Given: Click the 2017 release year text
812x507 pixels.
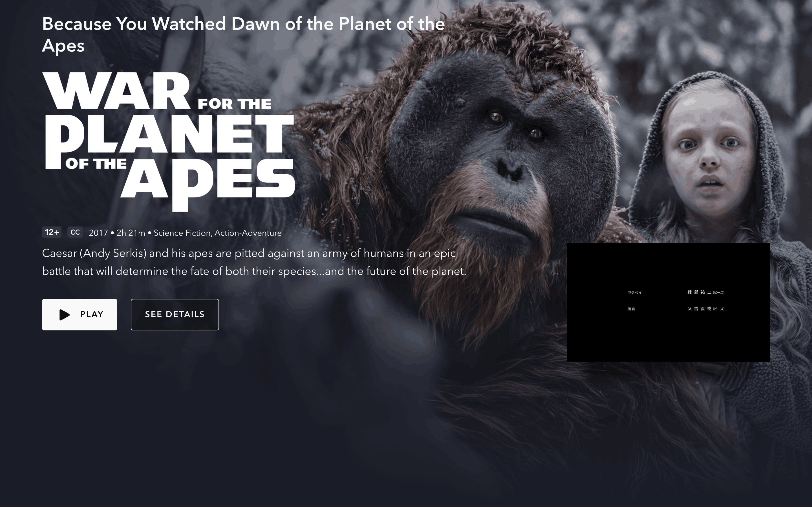Looking at the screenshot, I should point(98,233).
